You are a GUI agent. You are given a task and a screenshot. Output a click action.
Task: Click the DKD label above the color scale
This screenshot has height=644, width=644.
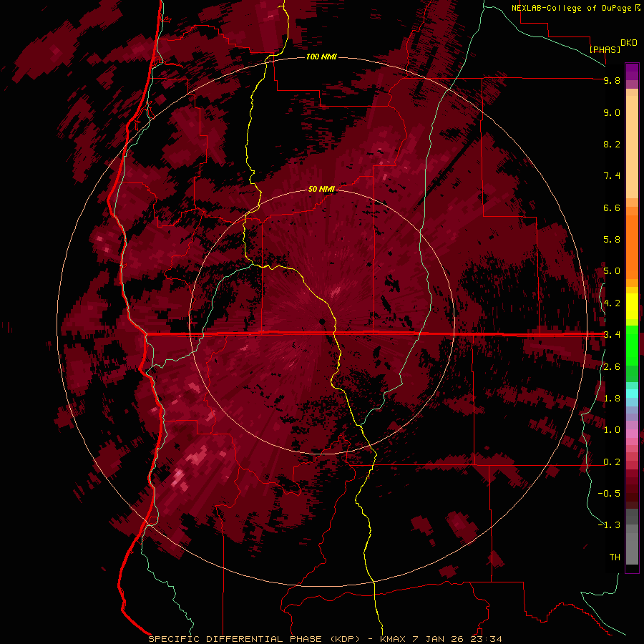tap(629, 43)
